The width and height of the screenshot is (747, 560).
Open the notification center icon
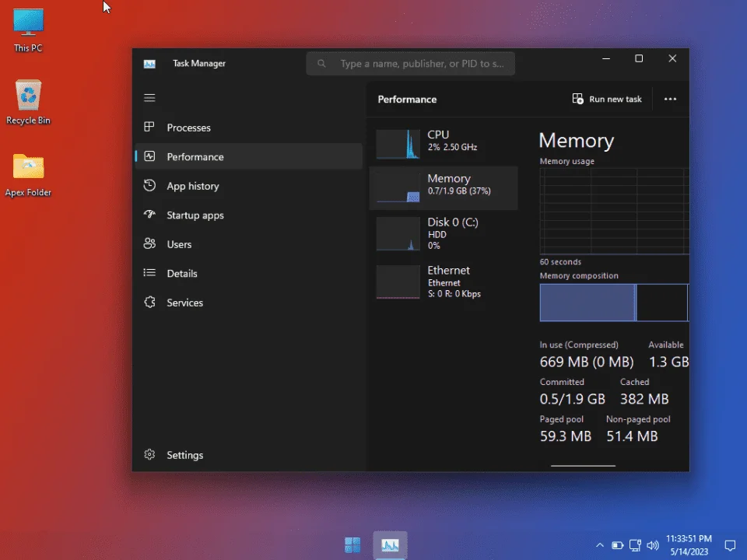[x=730, y=545]
